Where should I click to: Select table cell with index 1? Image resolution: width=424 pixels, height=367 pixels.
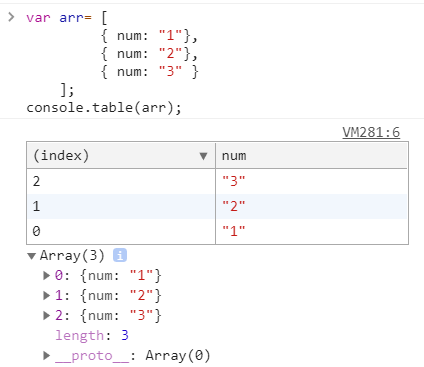(121, 206)
